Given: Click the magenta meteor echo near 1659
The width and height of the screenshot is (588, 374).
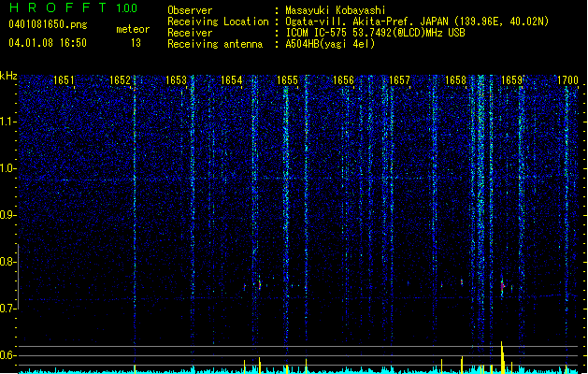Looking at the screenshot, I should pyautogui.click(x=503, y=287).
